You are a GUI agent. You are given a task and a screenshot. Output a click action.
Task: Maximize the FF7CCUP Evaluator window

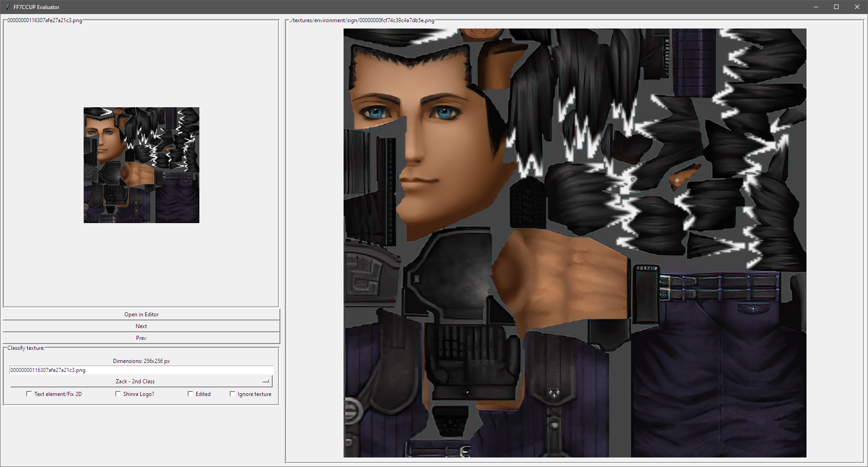[836, 7]
